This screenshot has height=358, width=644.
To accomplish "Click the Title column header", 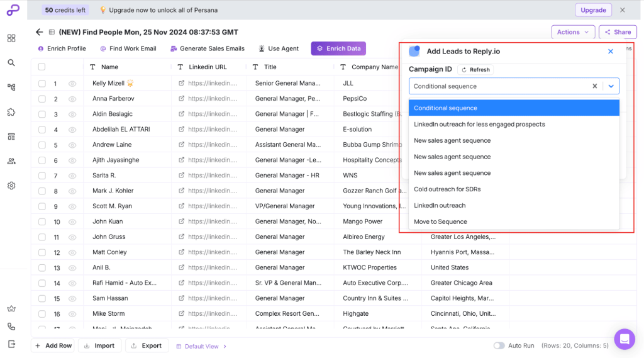I will [290, 67].
